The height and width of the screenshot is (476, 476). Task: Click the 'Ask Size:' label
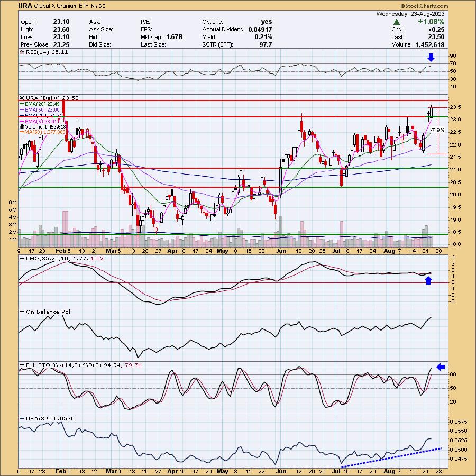101,30
